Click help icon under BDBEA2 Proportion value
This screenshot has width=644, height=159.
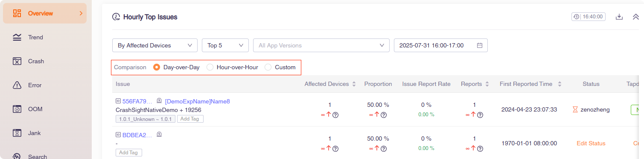(384, 149)
